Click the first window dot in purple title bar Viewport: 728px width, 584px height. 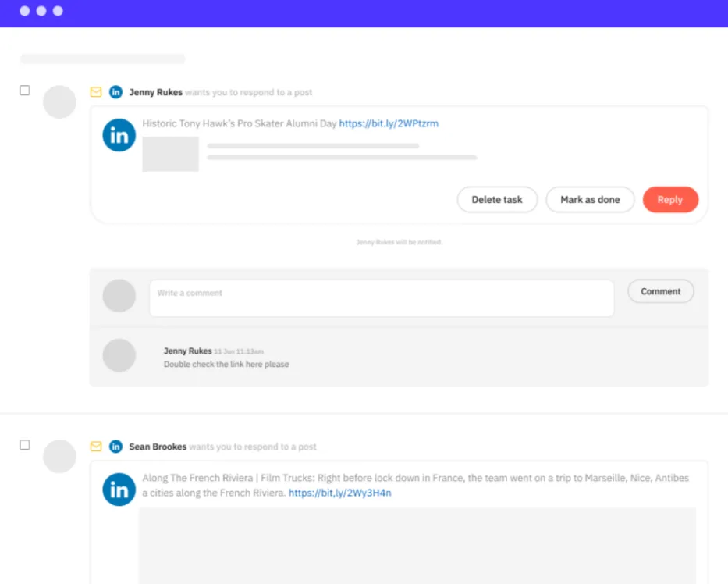pyautogui.click(x=25, y=11)
